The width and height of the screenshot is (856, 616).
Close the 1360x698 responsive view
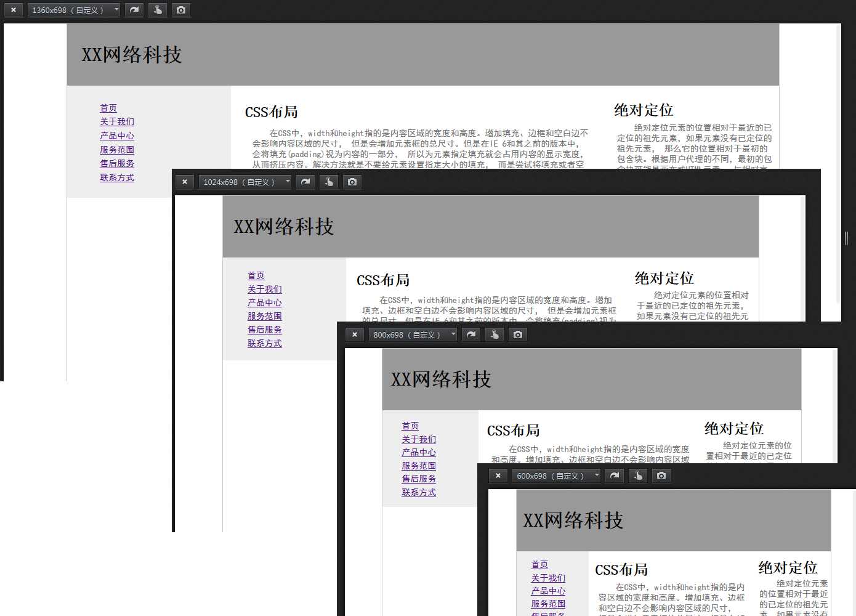(x=13, y=10)
